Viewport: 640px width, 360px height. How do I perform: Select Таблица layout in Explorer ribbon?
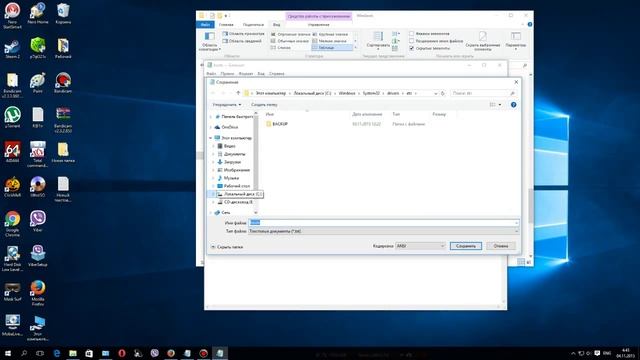point(332,48)
